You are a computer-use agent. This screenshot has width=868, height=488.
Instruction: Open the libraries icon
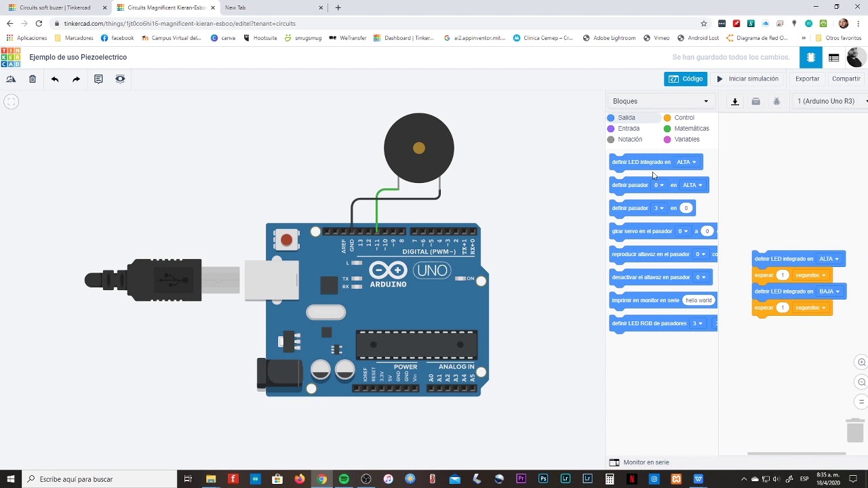755,102
